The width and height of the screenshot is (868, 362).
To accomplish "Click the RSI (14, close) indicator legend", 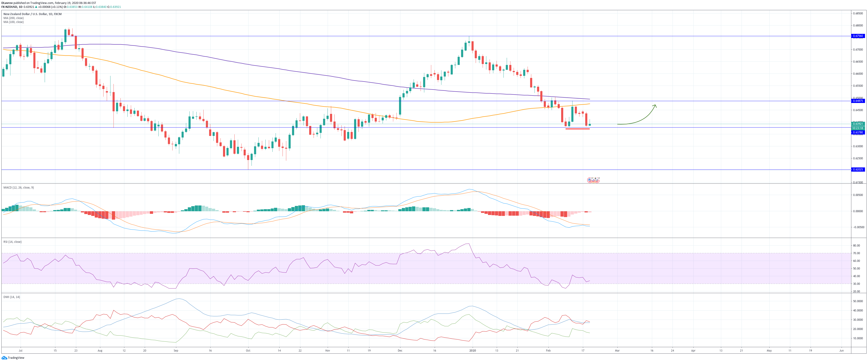I will tap(13, 242).
